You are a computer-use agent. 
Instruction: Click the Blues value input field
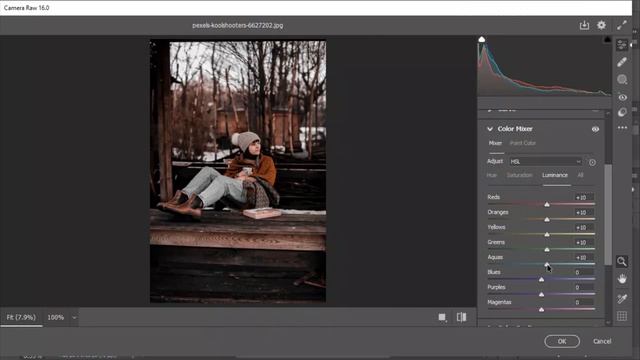583,272
